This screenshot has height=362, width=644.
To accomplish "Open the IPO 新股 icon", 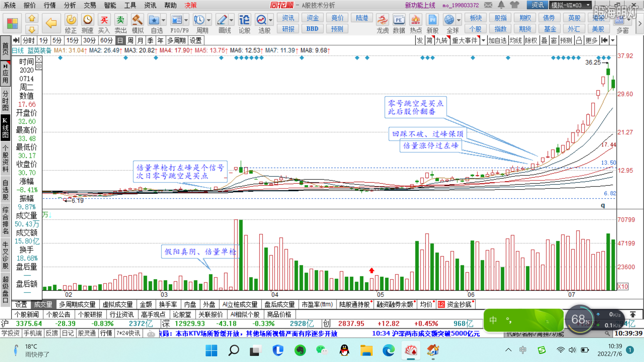I will [x=432, y=20].
